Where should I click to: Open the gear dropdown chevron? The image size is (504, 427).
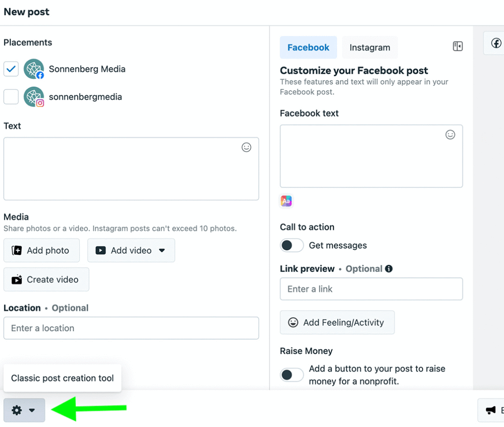(x=31, y=410)
